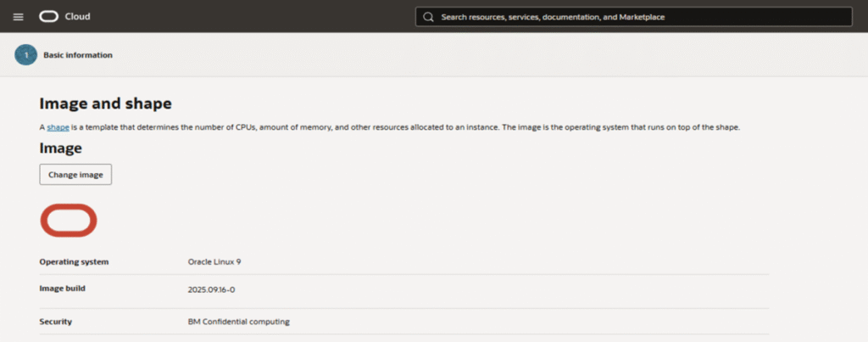Click the Image build row label
868x342 pixels.
tap(63, 289)
